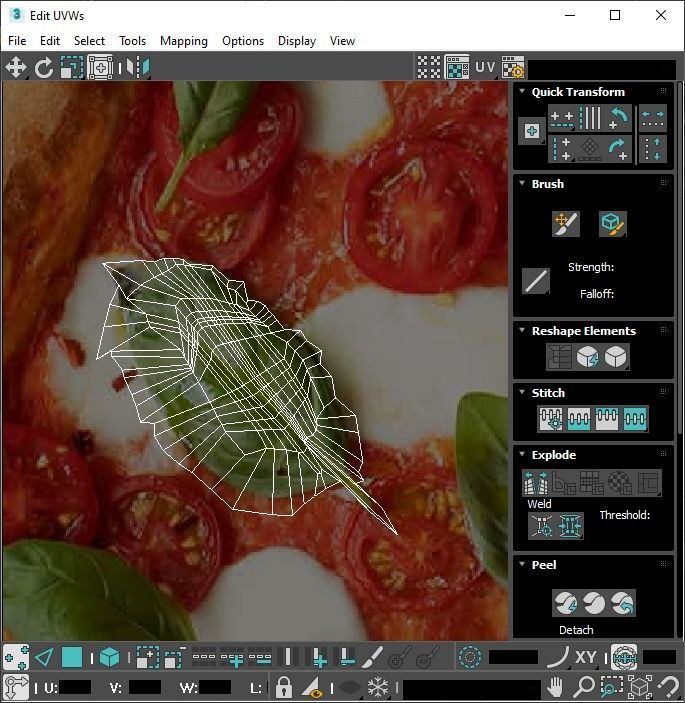Open the Tools menu
The height and width of the screenshot is (703, 685).
(132, 41)
